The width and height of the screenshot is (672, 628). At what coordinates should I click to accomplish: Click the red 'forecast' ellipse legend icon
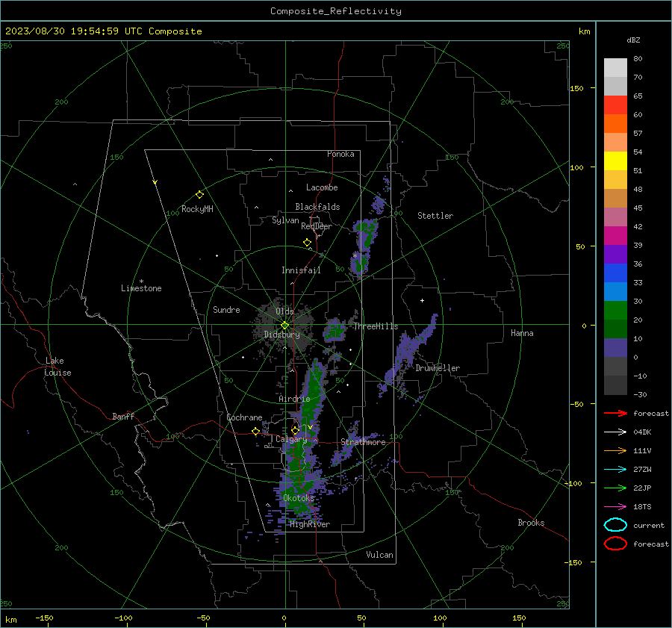pos(615,544)
